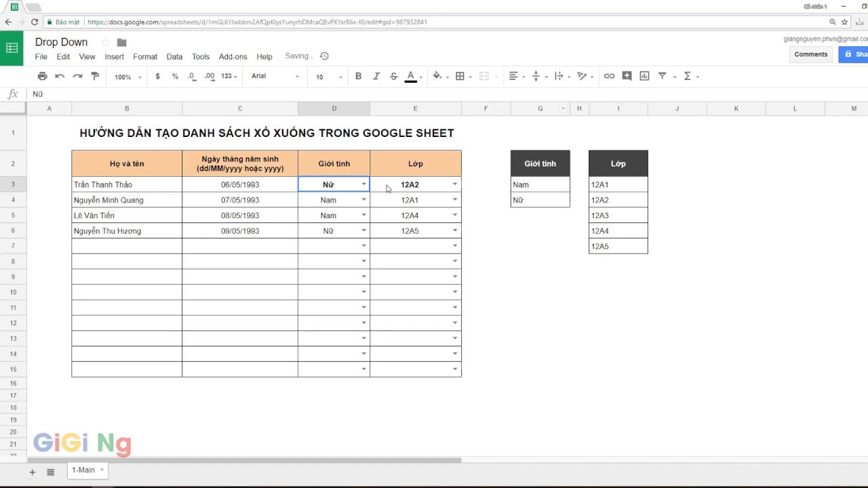Click the browser address bar URL
Image resolution: width=868 pixels, height=488 pixels.
pos(258,22)
